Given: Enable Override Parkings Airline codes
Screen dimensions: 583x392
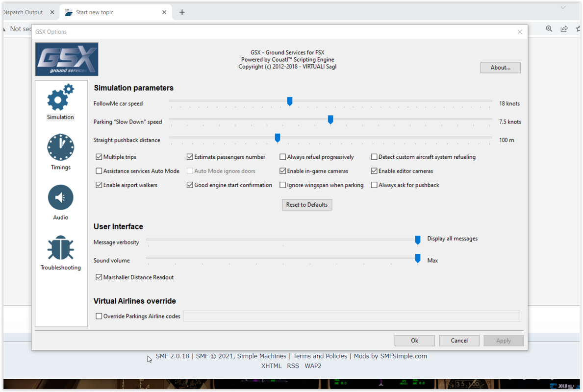Looking at the screenshot, I should point(99,316).
